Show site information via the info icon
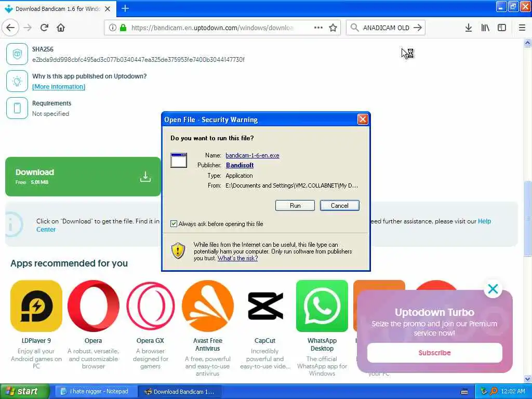The height and width of the screenshot is (399, 532). tap(112, 28)
